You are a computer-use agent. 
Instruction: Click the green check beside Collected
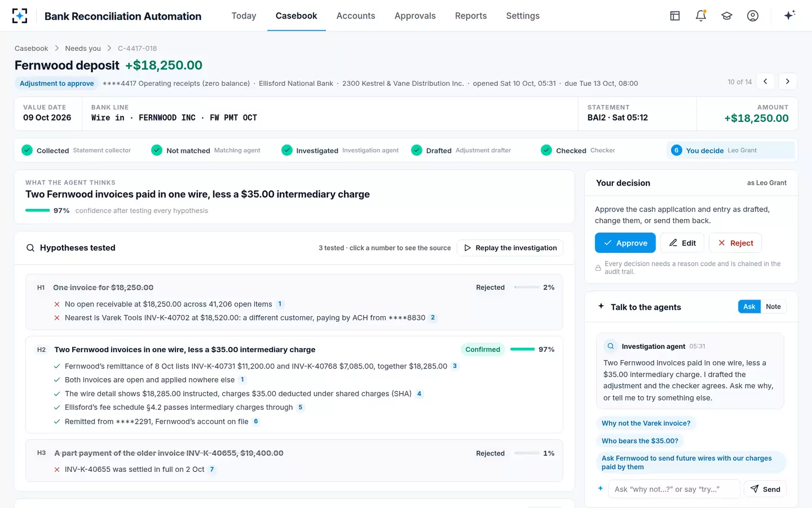coord(27,150)
